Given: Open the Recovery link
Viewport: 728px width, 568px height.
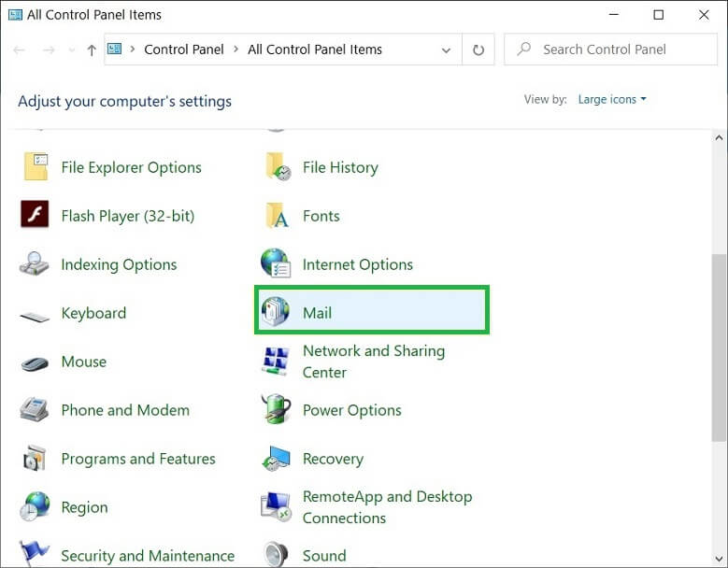Looking at the screenshot, I should coord(333,459).
